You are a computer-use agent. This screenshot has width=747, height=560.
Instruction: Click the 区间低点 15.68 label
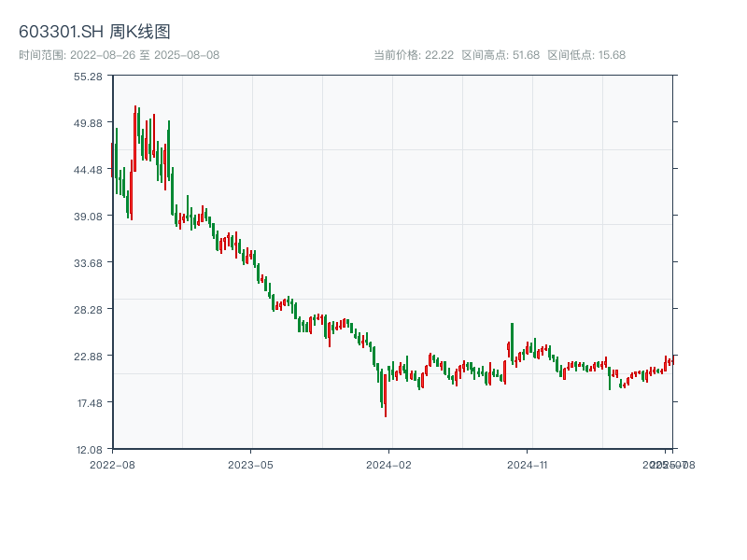[586, 55]
